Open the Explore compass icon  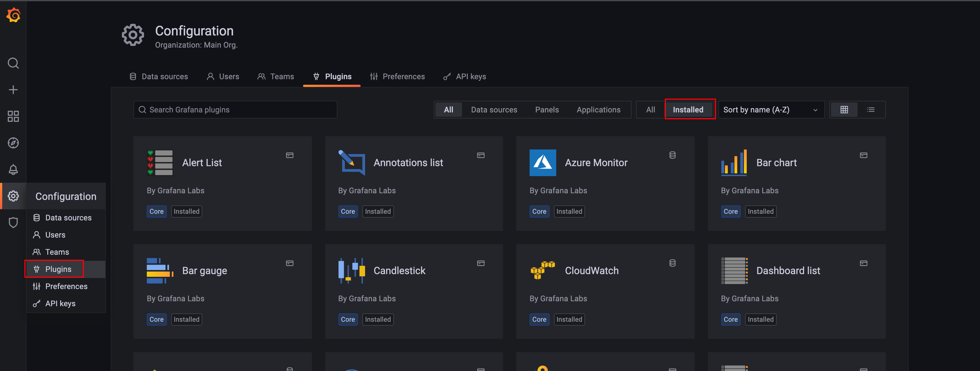coord(13,143)
